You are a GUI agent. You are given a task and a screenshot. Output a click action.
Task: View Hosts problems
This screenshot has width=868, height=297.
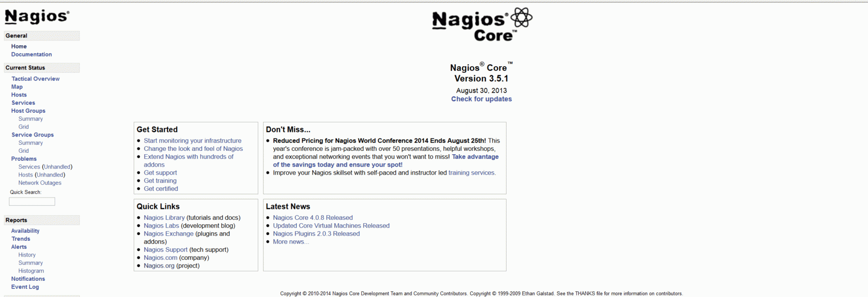[26, 175]
